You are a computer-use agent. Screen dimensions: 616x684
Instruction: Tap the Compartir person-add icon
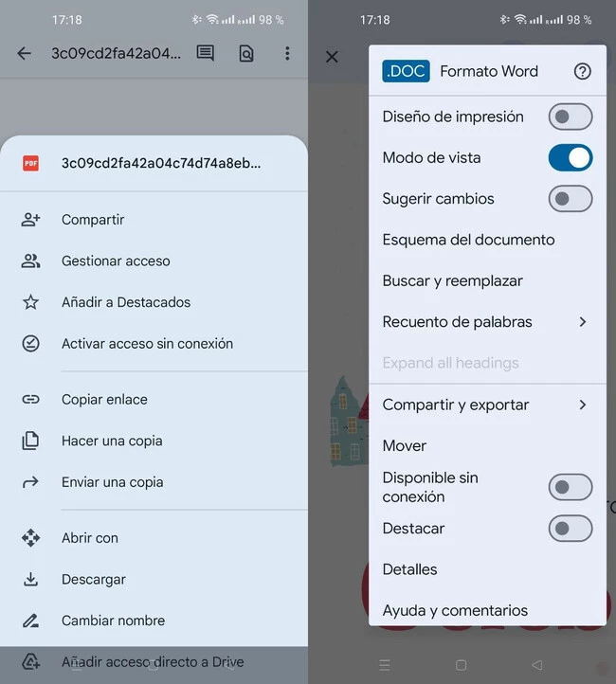click(x=31, y=220)
